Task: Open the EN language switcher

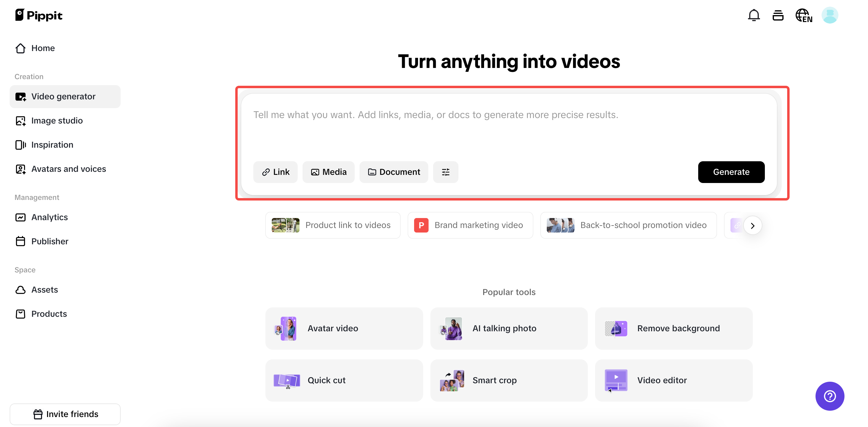Action: click(804, 15)
